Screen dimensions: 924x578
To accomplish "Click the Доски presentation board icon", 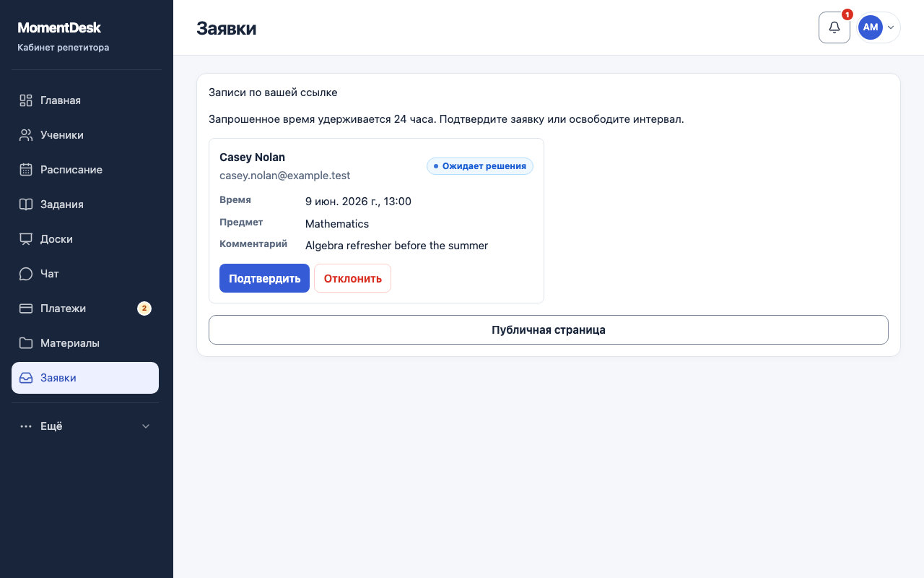I will (26, 239).
